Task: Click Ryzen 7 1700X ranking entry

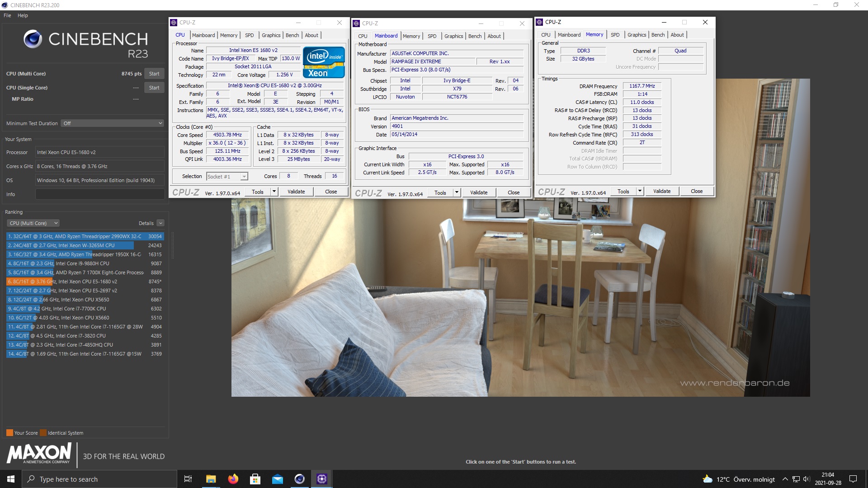Action: [x=85, y=272]
